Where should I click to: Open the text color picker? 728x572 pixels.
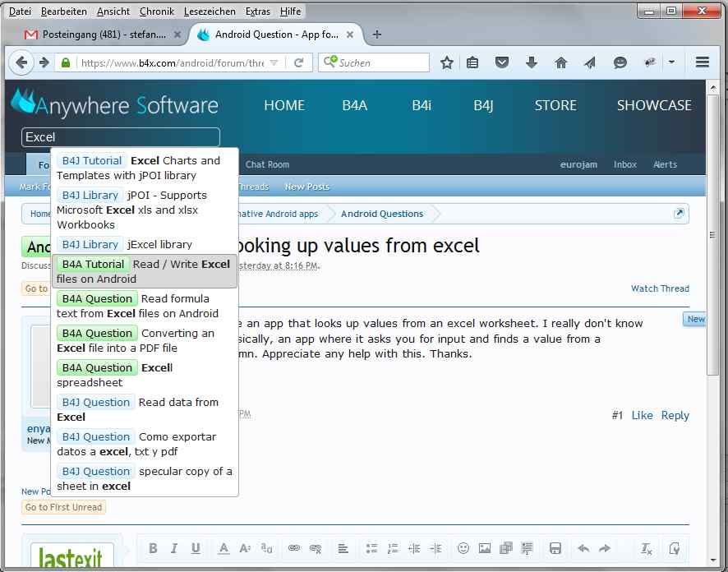(223, 548)
